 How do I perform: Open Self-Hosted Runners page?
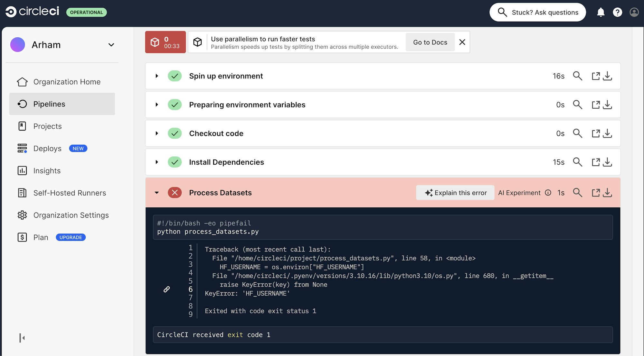[x=70, y=193]
